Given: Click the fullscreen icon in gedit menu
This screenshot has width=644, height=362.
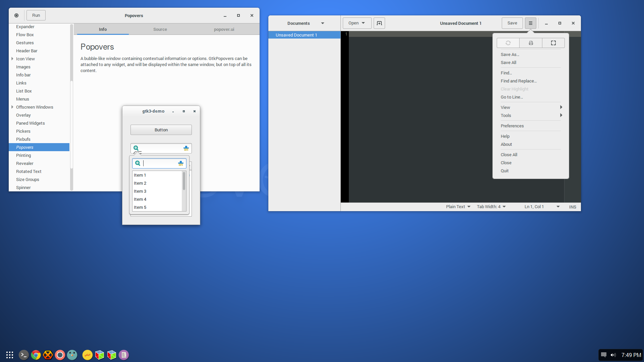Looking at the screenshot, I should 553,43.
